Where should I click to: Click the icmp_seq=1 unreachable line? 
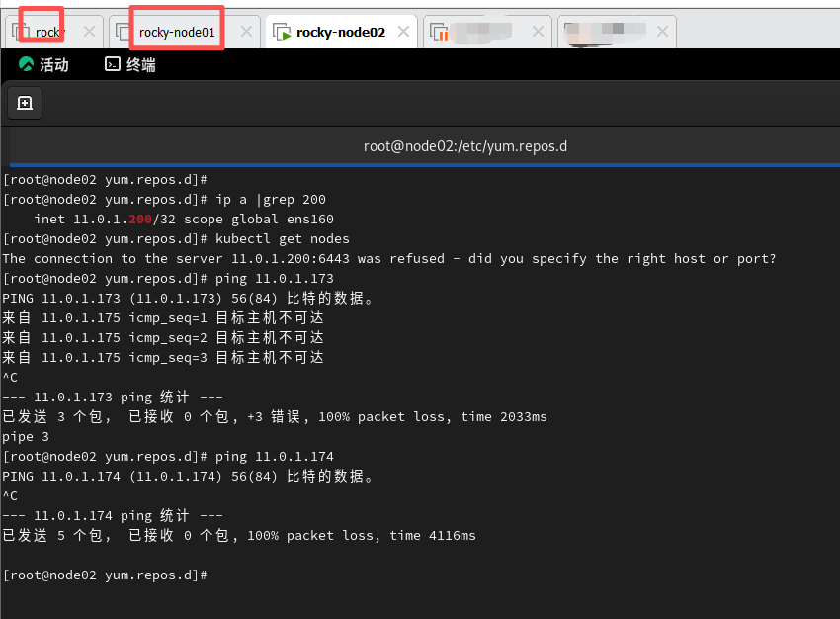163,318
